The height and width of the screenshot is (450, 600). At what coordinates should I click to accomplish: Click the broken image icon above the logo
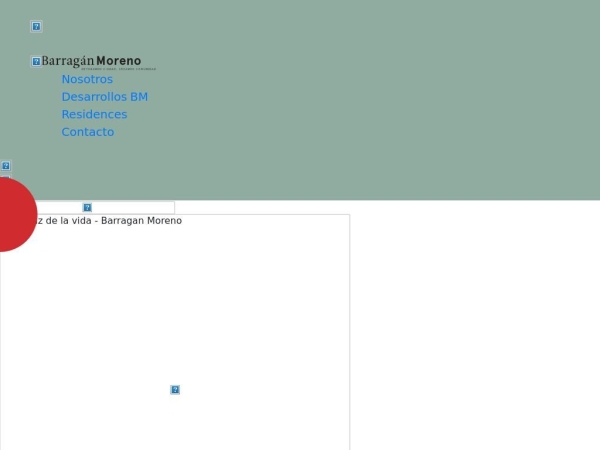point(36,26)
